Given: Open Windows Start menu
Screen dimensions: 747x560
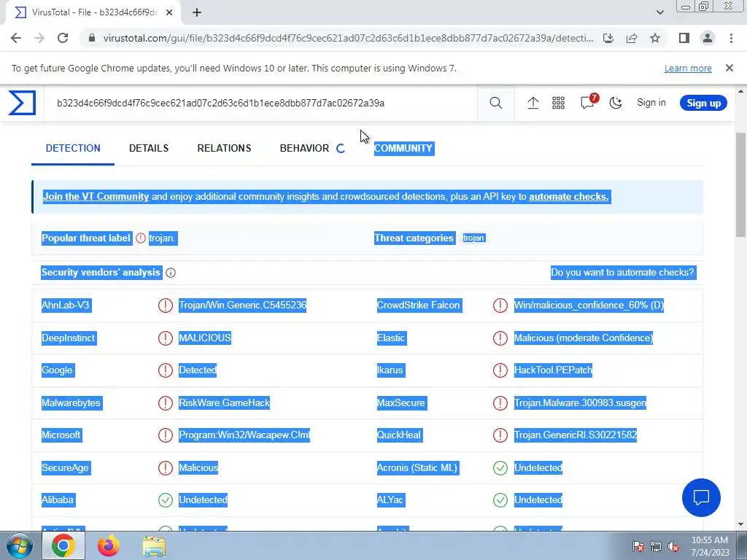Looking at the screenshot, I should (19, 545).
